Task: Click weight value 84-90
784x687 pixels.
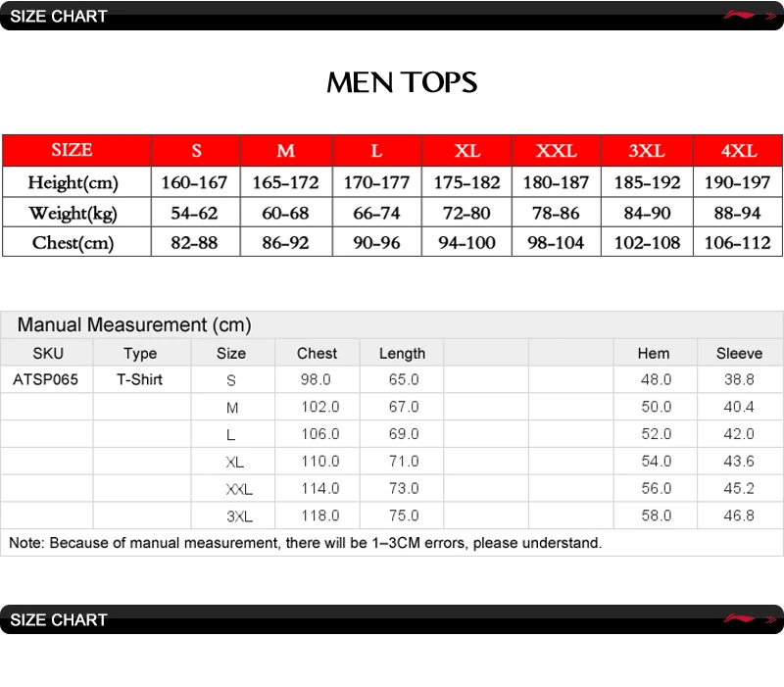Action: [647, 213]
